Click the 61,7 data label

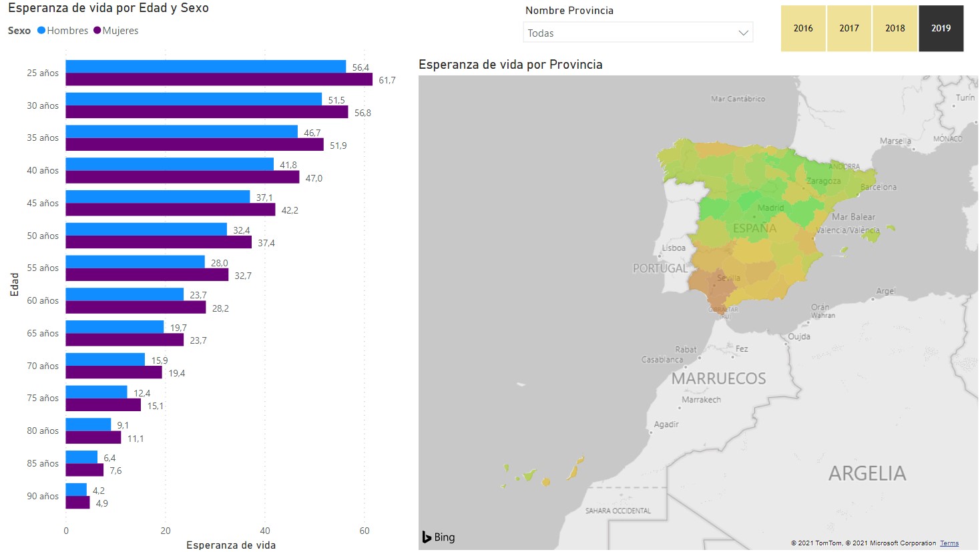coord(387,80)
